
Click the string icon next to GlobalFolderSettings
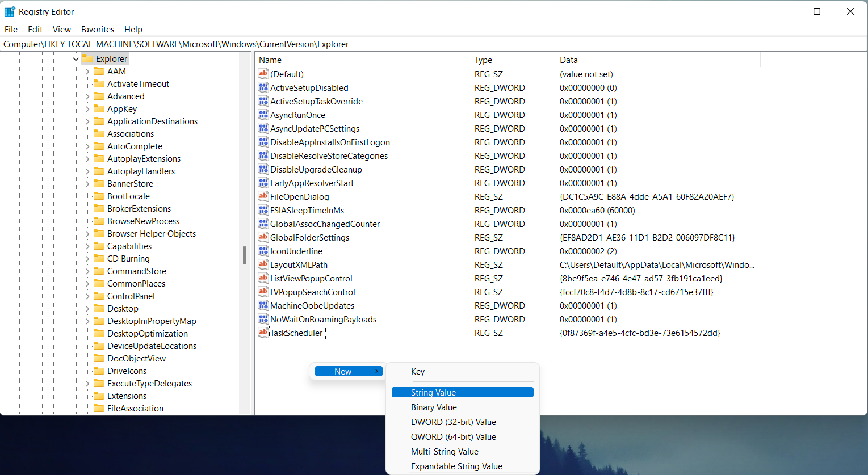click(263, 237)
